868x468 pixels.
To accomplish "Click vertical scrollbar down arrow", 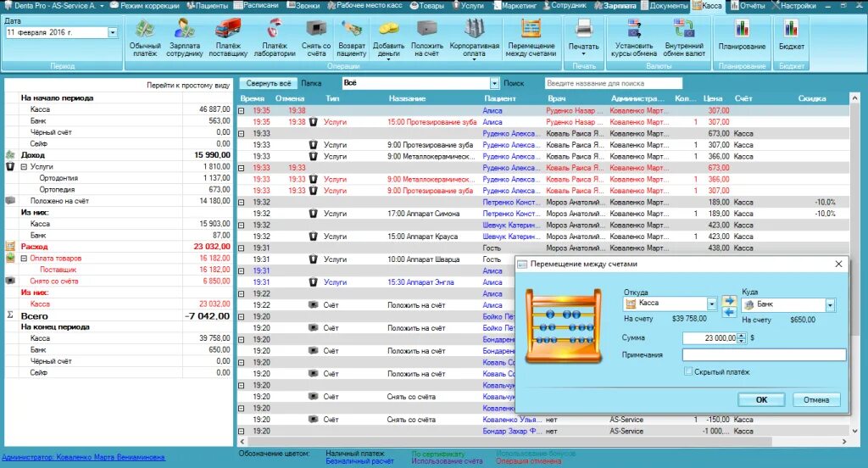I will click(854, 431).
